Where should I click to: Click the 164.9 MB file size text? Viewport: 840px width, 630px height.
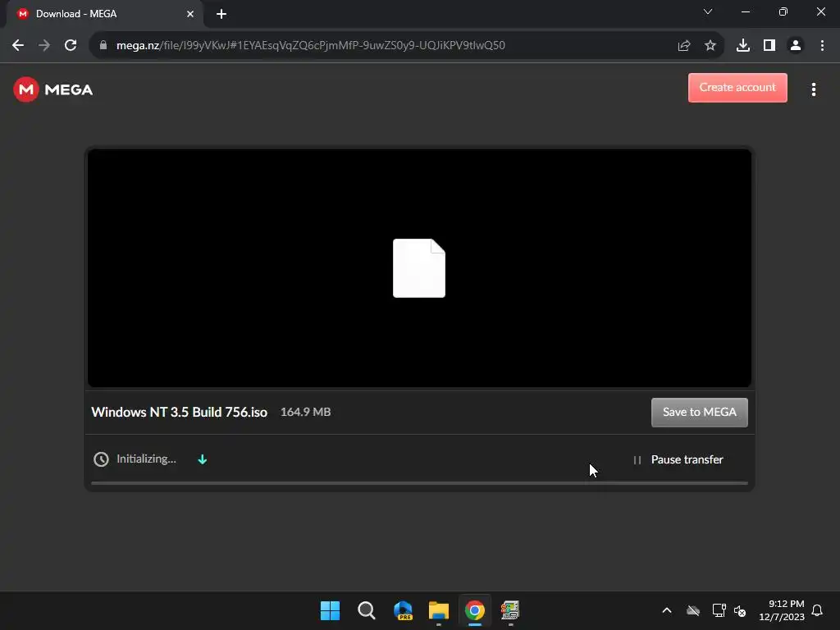tap(305, 412)
